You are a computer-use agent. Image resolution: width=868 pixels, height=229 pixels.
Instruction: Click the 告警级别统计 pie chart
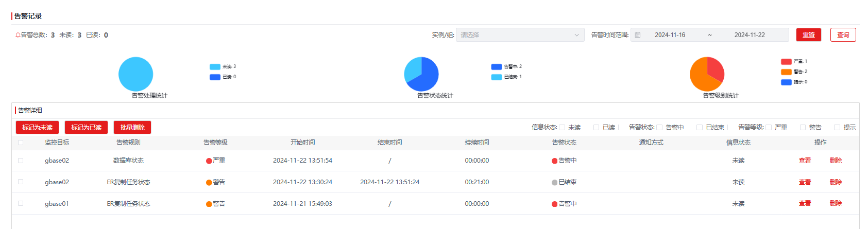(707, 74)
